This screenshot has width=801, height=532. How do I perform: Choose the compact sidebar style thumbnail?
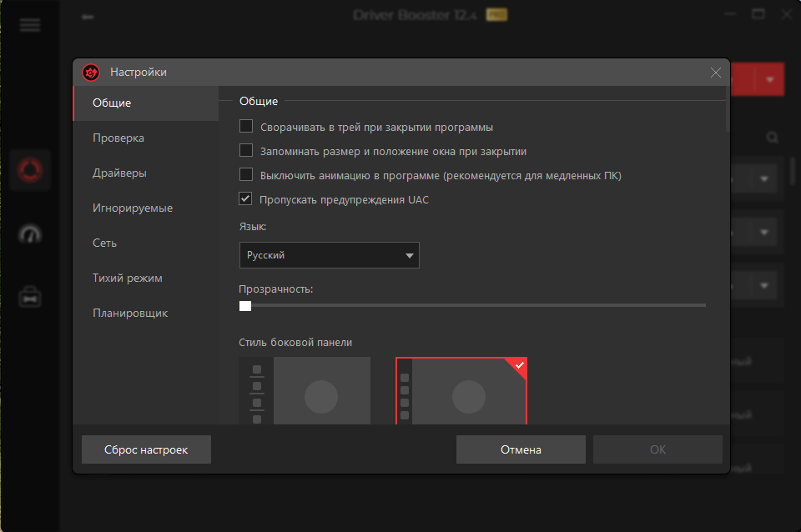click(461, 390)
